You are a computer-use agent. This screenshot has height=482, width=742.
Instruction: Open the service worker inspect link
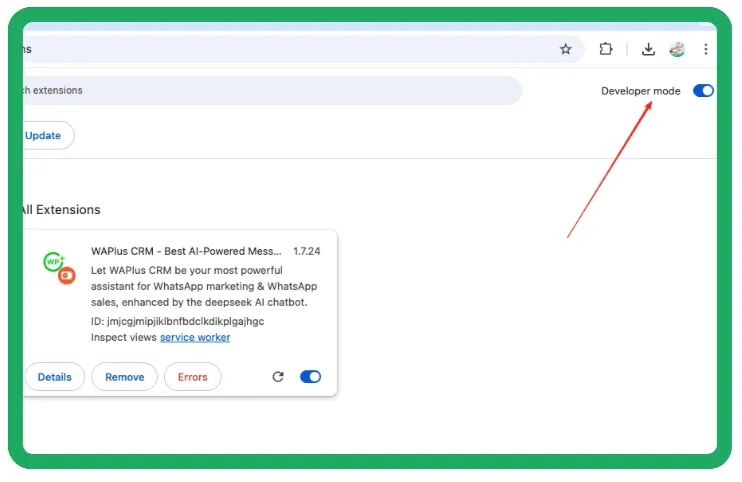(x=195, y=338)
